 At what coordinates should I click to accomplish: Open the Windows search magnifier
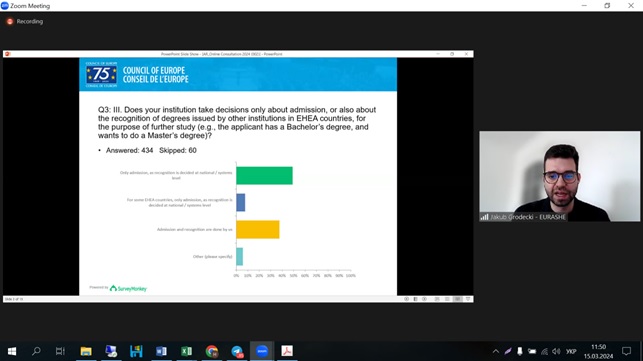[x=36, y=351]
